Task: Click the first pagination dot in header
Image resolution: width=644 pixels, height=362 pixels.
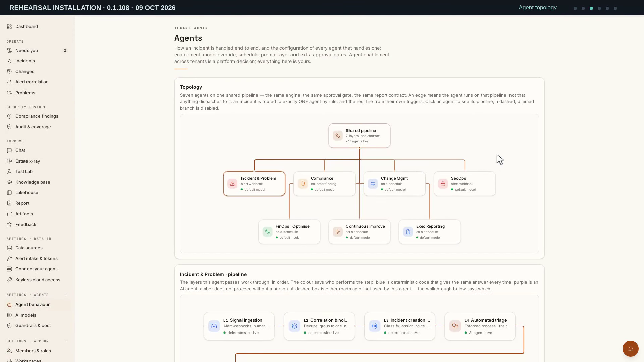Action: click(x=575, y=8)
